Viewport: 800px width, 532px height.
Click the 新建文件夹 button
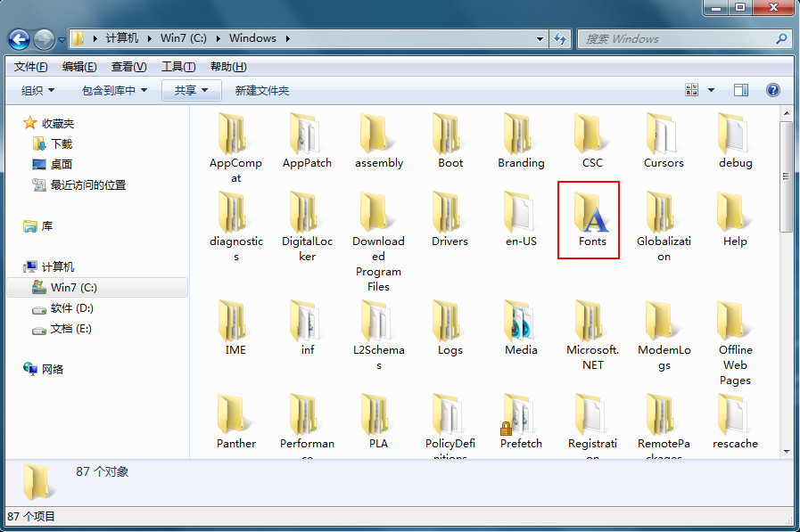point(261,91)
